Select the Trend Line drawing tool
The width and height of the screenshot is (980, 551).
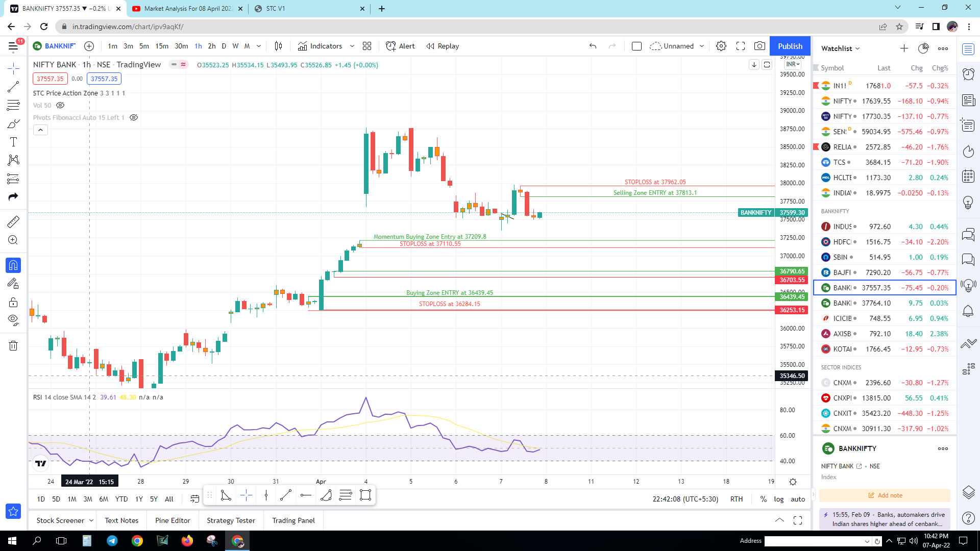[x=13, y=87]
